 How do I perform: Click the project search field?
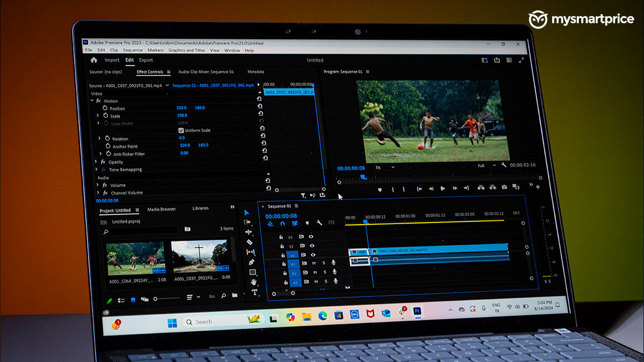[140, 231]
